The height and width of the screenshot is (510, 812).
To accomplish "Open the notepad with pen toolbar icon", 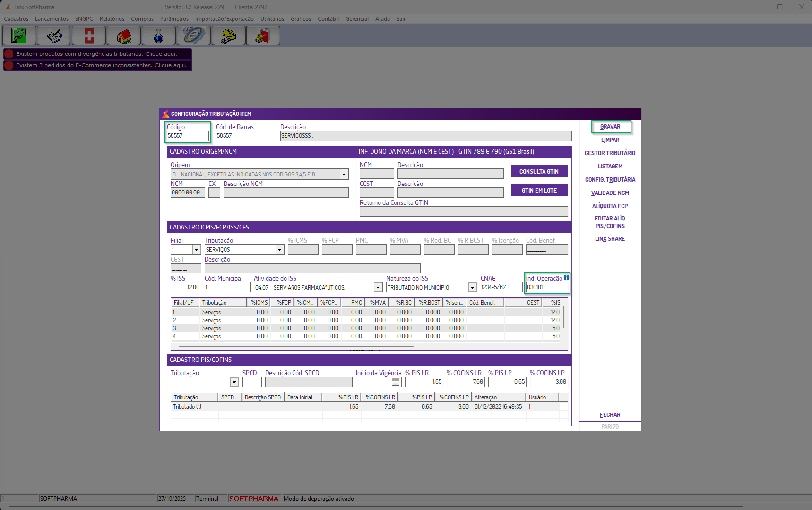I will 54,35.
